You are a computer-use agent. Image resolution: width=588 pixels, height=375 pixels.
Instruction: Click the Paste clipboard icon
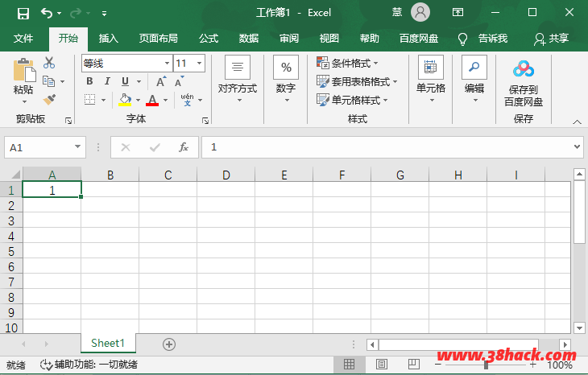point(24,70)
